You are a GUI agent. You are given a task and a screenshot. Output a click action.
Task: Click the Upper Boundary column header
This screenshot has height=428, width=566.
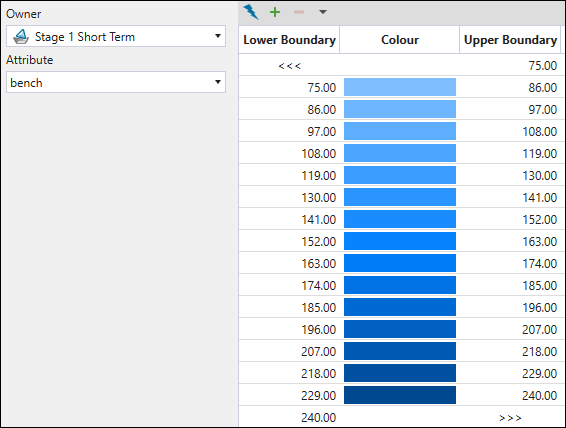pyautogui.click(x=510, y=40)
